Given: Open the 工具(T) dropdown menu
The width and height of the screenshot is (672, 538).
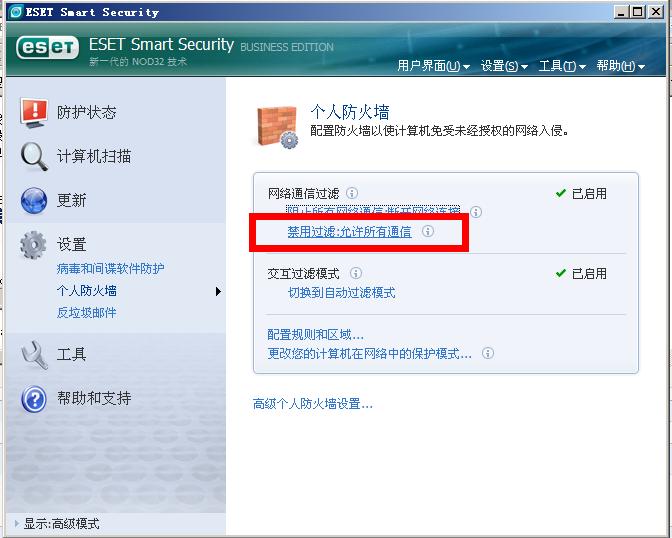Looking at the screenshot, I should (x=562, y=66).
